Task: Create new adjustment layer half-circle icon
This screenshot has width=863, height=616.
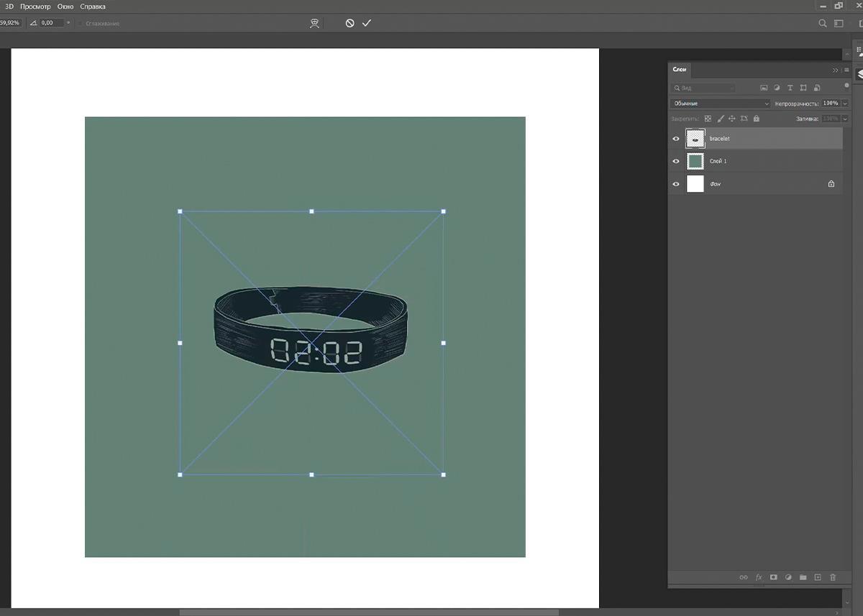Action: [x=788, y=577]
